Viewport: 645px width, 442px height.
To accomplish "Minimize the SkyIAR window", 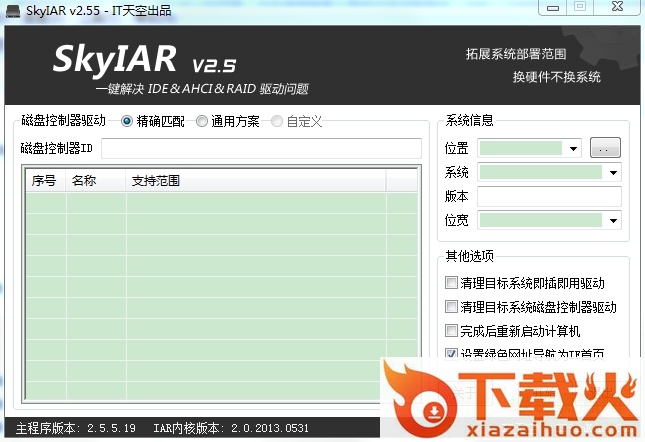I will pyautogui.click(x=552, y=7).
